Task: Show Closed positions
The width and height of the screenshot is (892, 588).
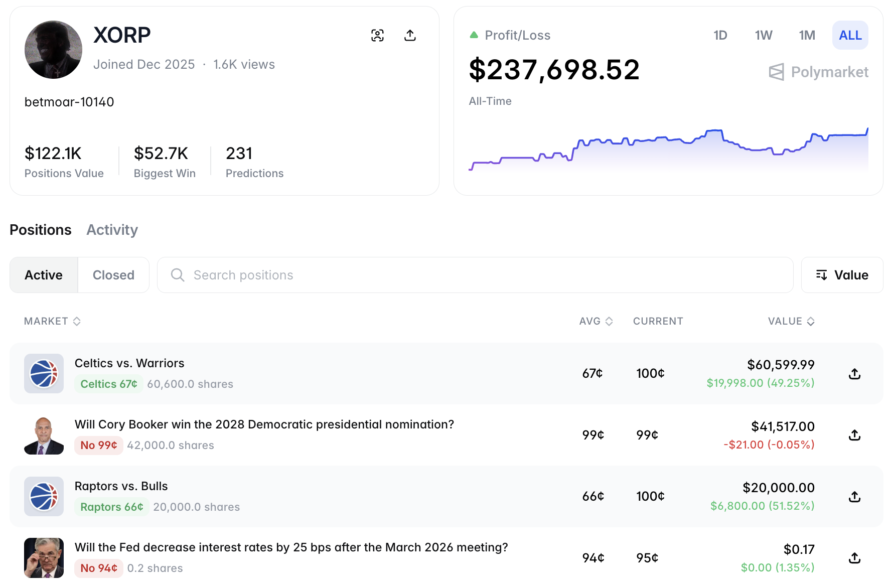Action: click(113, 275)
